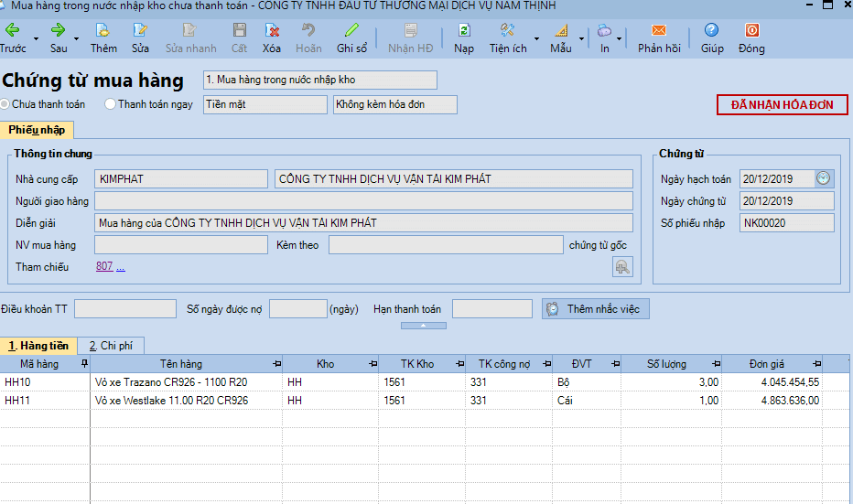Undo changes with Hoãn icon
The image size is (853, 504).
click(x=308, y=30)
